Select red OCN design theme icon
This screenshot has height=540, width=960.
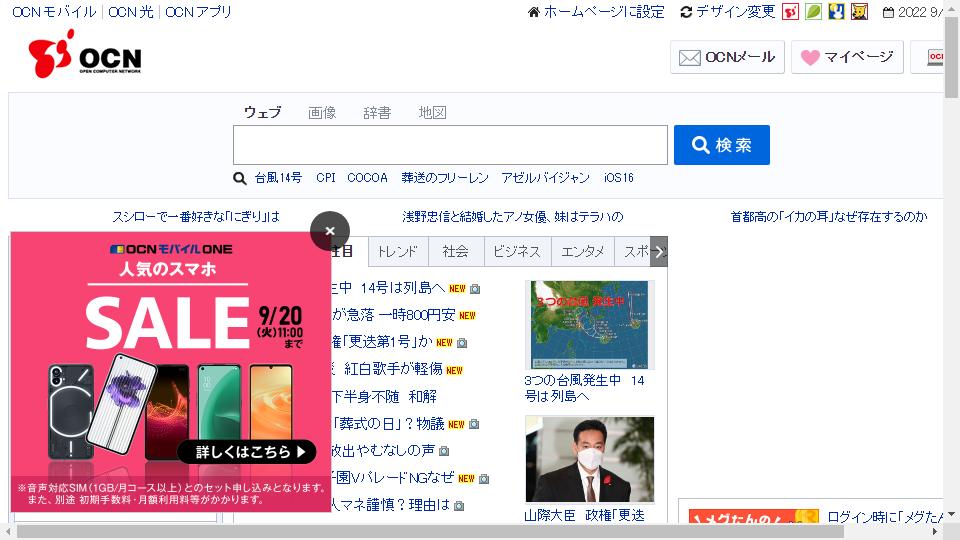pyautogui.click(x=790, y=12)
